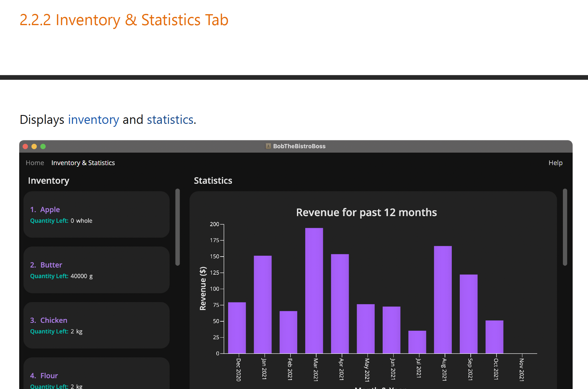
Task: Open the Help menu
Action: pos(555,163)
